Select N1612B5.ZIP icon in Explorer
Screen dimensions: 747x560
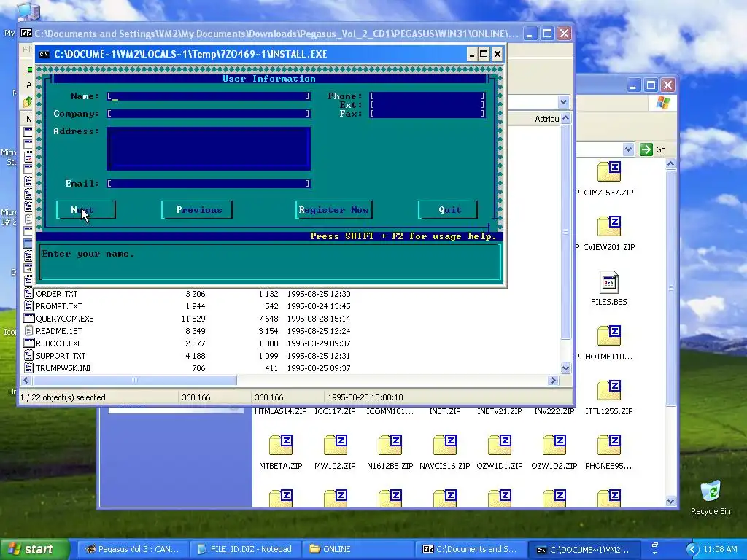click(390, 446)
